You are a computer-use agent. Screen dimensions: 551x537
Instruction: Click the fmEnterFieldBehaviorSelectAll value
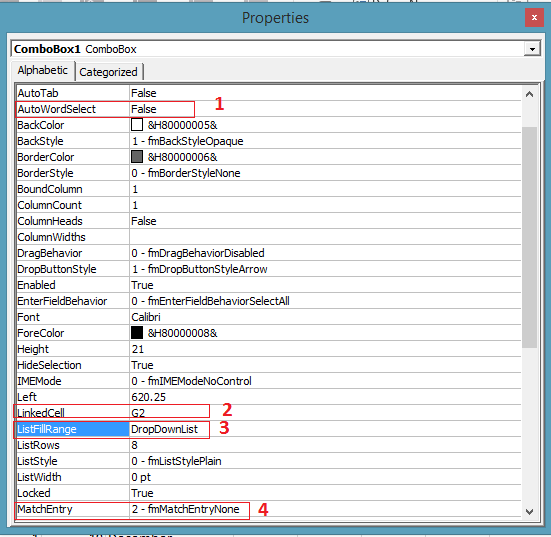[210, 301]
